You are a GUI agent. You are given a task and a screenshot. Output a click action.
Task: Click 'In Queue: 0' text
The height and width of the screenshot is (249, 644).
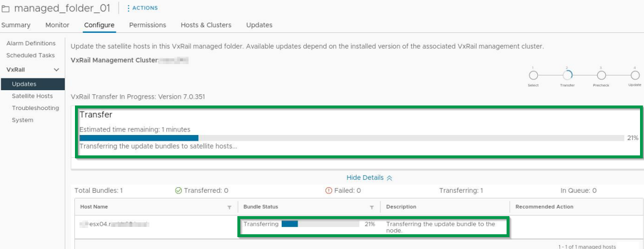click(x=578, y=191)
